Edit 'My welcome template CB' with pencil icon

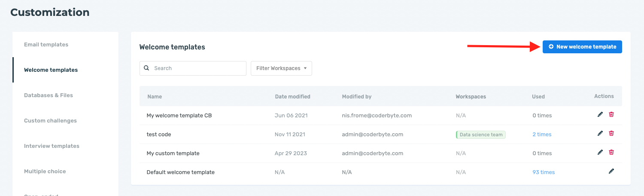coord(600,114)
